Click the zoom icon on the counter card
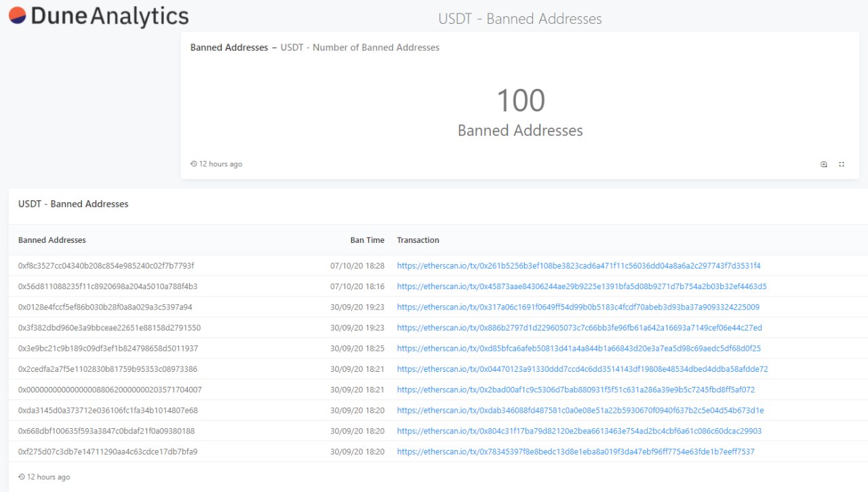The image size is (868, 492). coord(824,164)
